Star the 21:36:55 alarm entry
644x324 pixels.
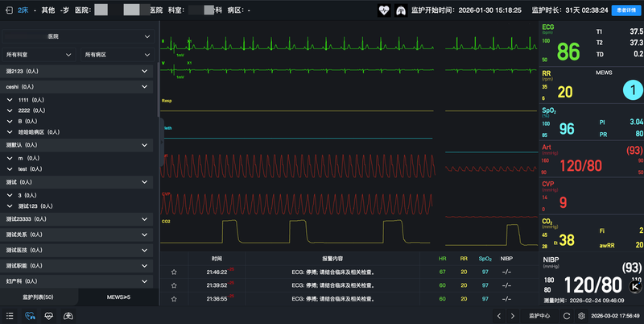(174, 298)
